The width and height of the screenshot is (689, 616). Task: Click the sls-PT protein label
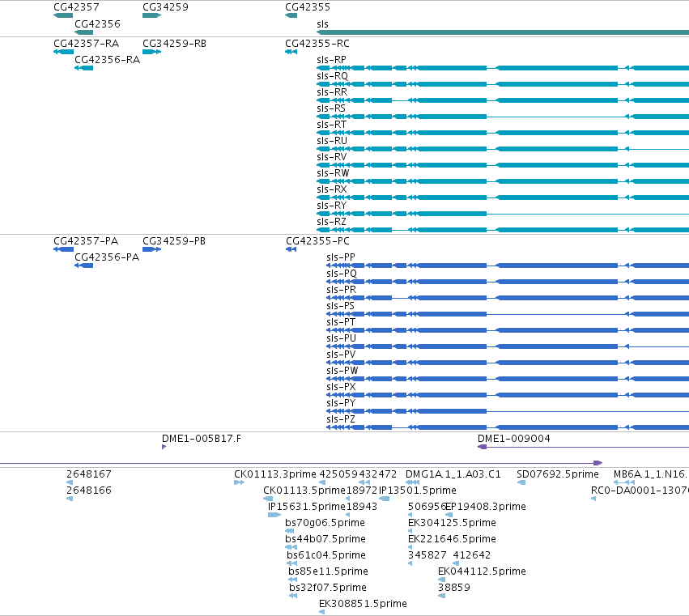341,322
